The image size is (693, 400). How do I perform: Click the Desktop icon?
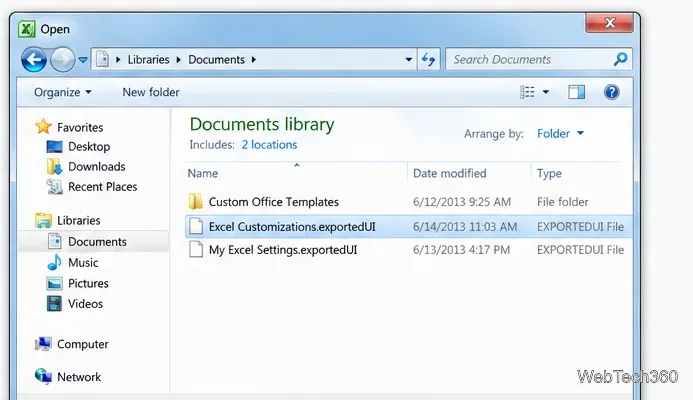click(x=54, y=147)
